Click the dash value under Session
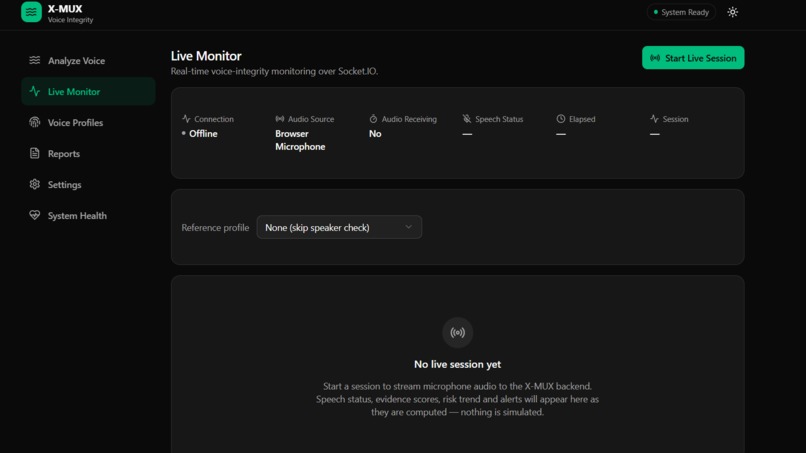Viewport: 806px width, 453px height. click(x=654, y=134)
